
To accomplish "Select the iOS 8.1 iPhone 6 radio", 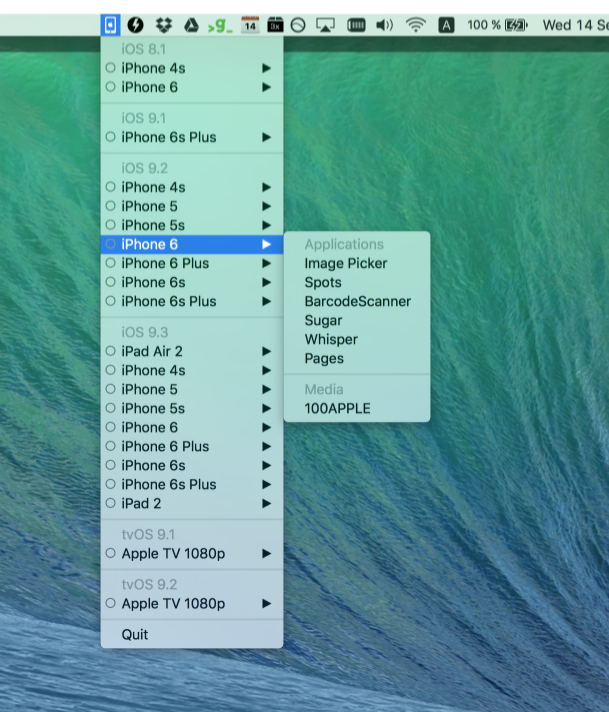I will (x=110, y=87).
